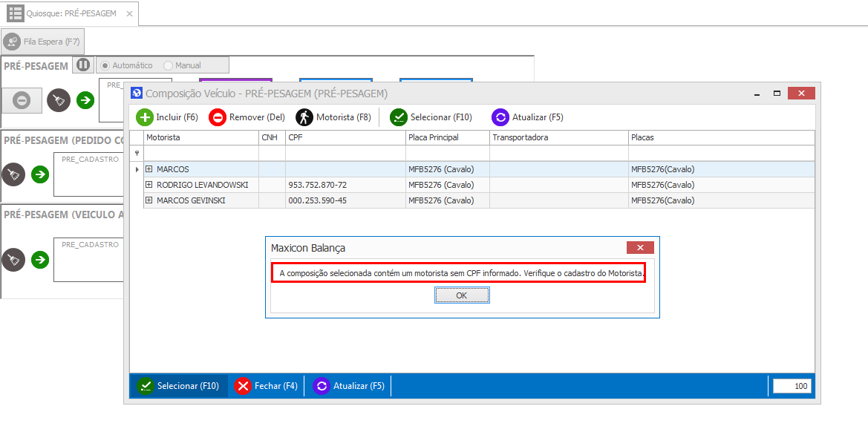Click the green Incluir (F6) plus icon
Screen dimensions: 868x432
(145, 117)
